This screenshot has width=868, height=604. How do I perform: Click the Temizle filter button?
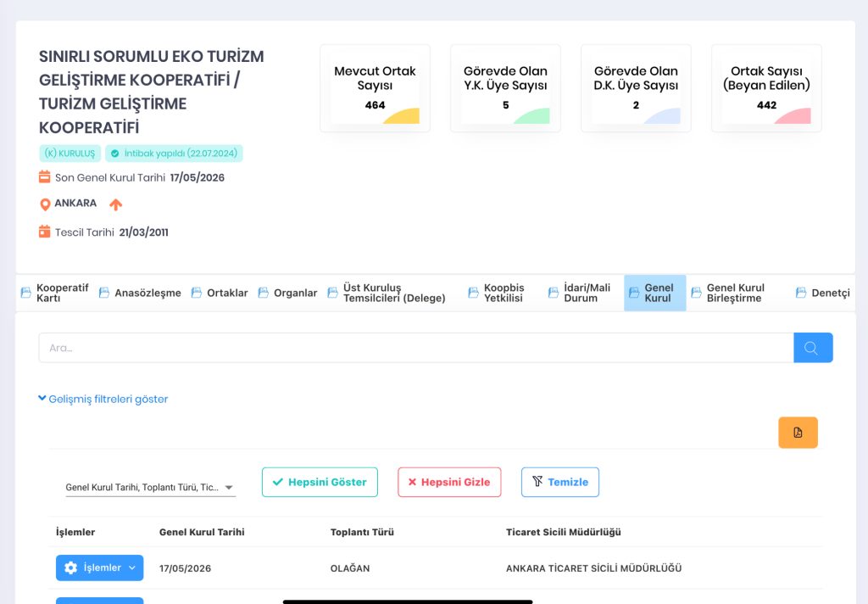(560, 482)
